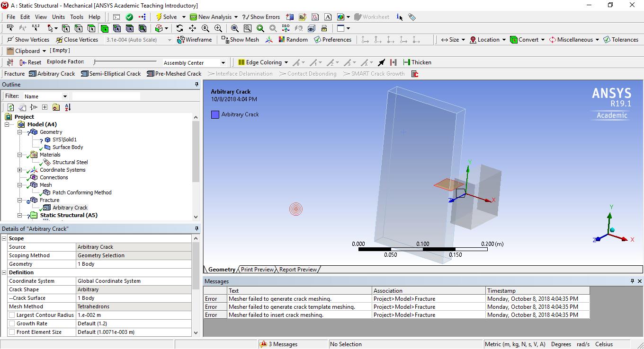The image size is (644, 349).
Task: Toggle Random colors
Action: click(x=293, y=40)
